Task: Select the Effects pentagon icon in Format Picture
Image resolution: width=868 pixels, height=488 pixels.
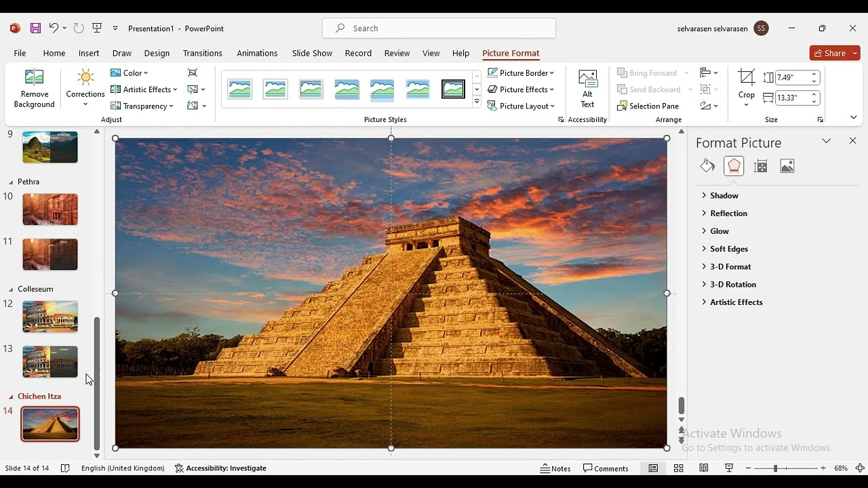Action: tap(734, 166)
